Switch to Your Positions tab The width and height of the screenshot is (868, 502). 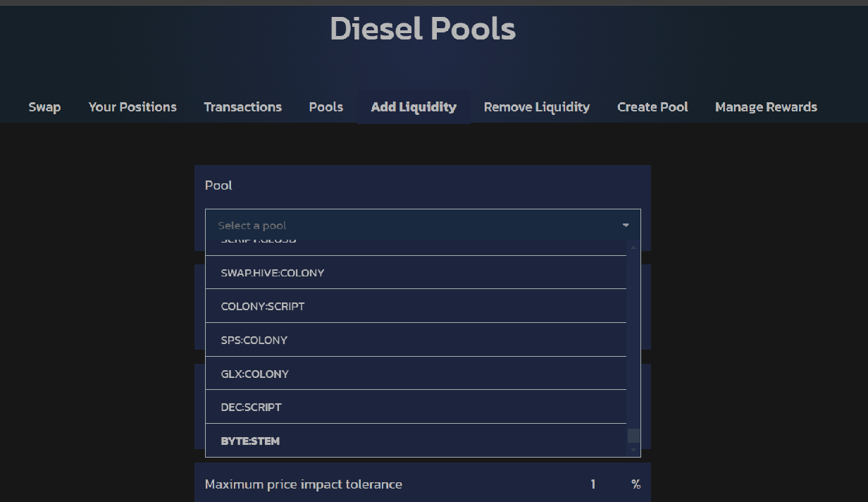132,107
